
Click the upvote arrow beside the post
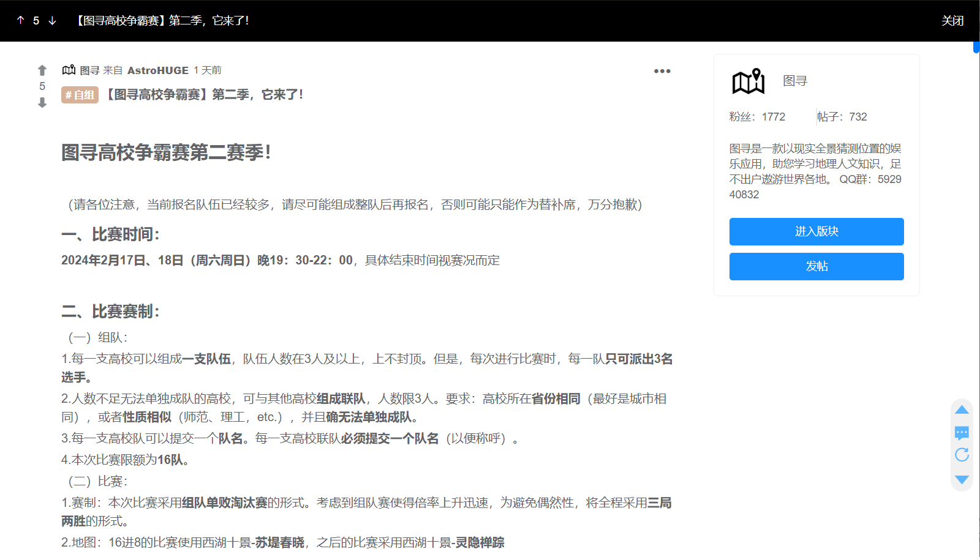(42, 70)
